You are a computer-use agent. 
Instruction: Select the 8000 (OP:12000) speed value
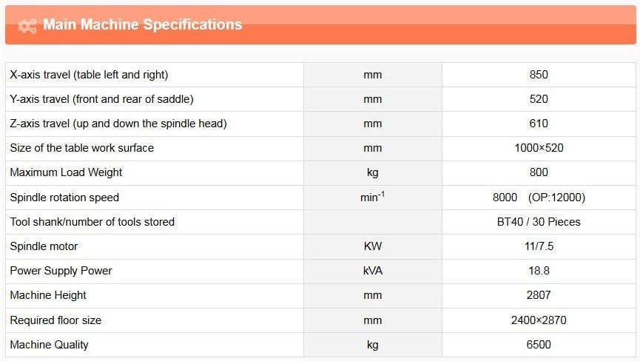539,198
